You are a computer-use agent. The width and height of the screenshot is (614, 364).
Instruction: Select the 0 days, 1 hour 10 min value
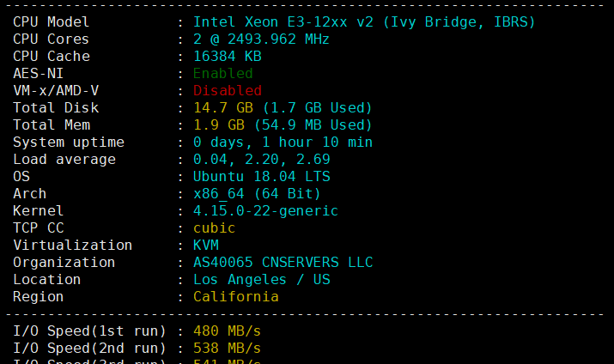pyautogui.click(x=283, y=143)
